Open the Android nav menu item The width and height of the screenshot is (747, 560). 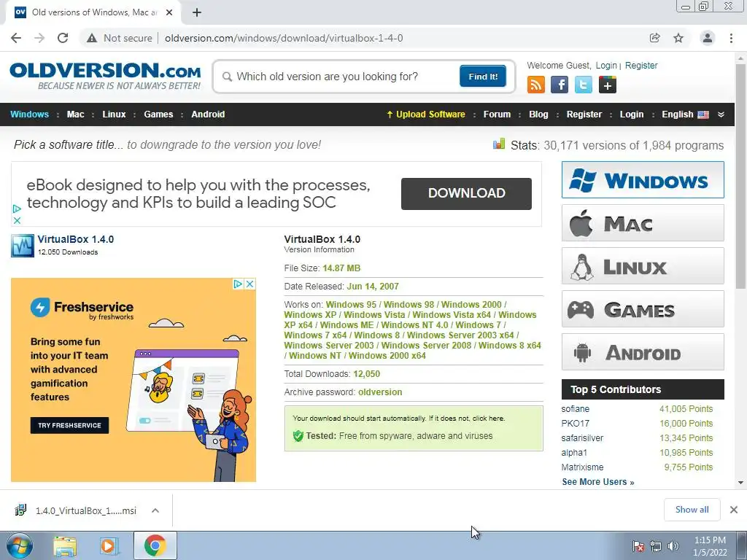(x=208, y=114)
